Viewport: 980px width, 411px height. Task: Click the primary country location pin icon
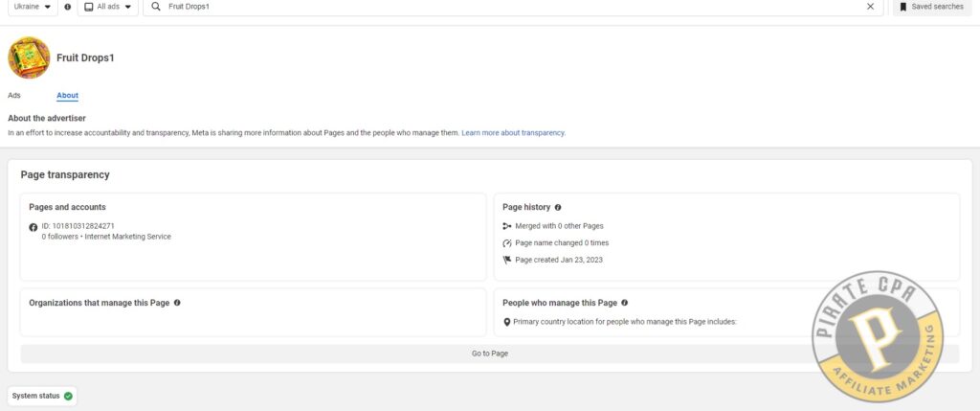(507, 322)
